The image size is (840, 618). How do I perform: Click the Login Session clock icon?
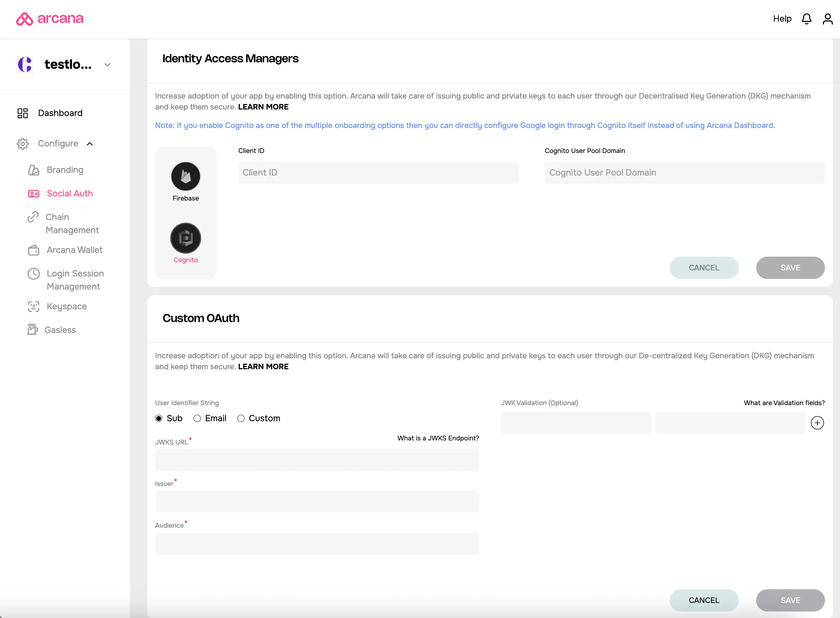point(34,274)
